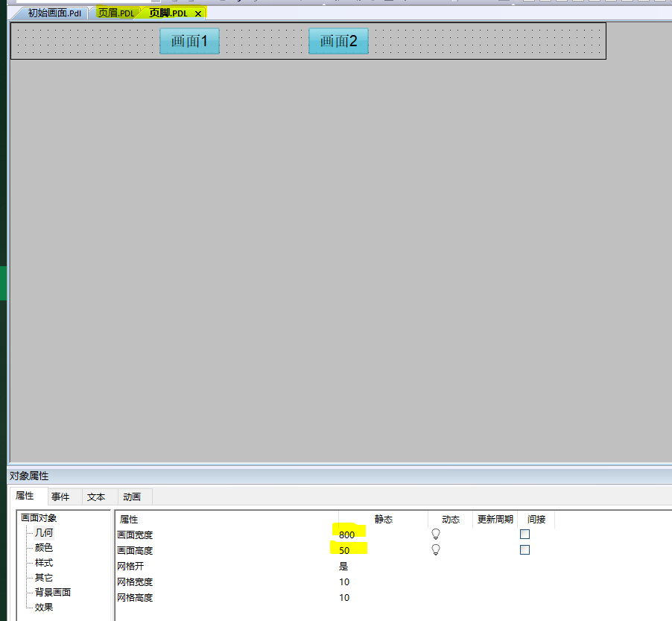The height and width of the screenshot is (621, 672).
Task: Click the 网格高度 property name
Action: click(135, 597)
